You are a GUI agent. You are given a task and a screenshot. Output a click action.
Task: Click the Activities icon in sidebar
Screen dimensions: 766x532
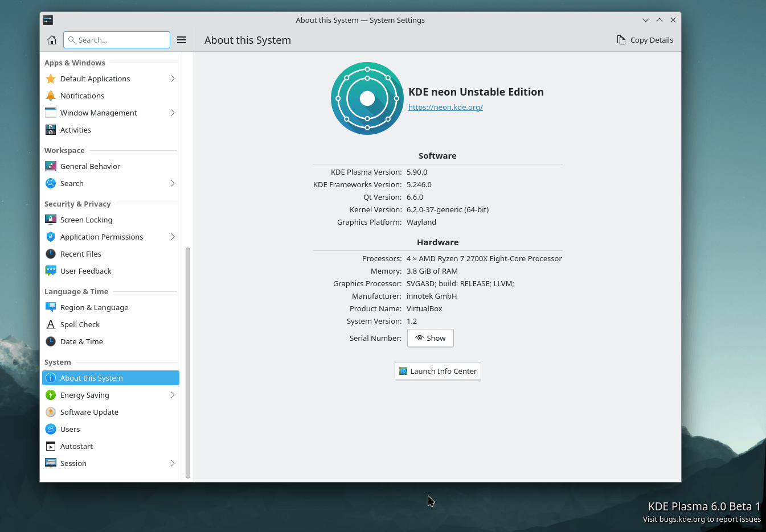51,130
